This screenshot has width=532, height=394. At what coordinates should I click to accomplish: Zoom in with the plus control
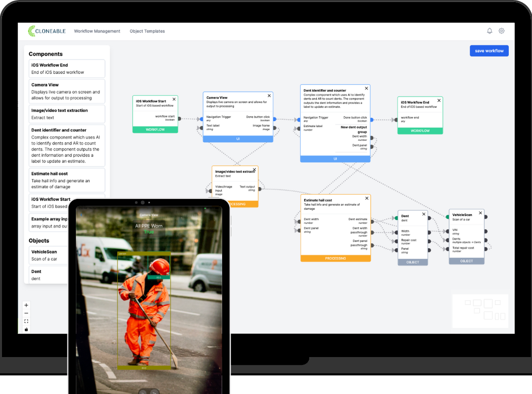pos(27,305)
